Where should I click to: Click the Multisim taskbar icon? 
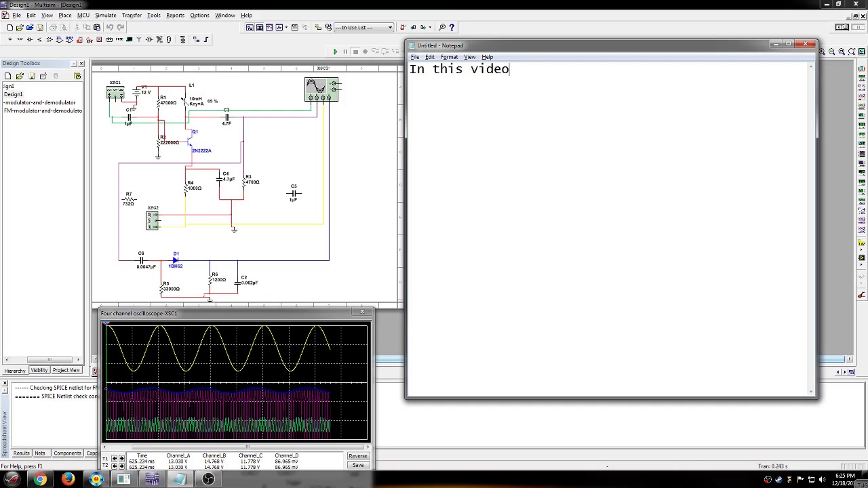click(152, 479)
